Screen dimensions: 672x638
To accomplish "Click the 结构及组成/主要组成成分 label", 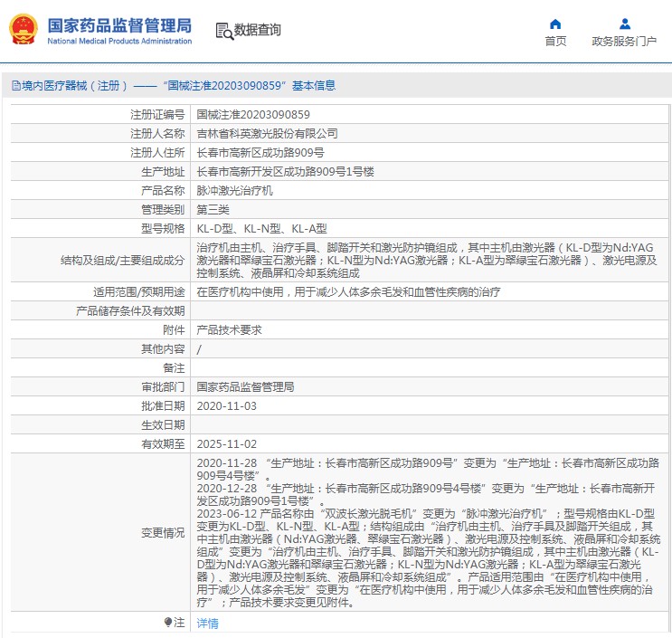I will tap(123, 261).
